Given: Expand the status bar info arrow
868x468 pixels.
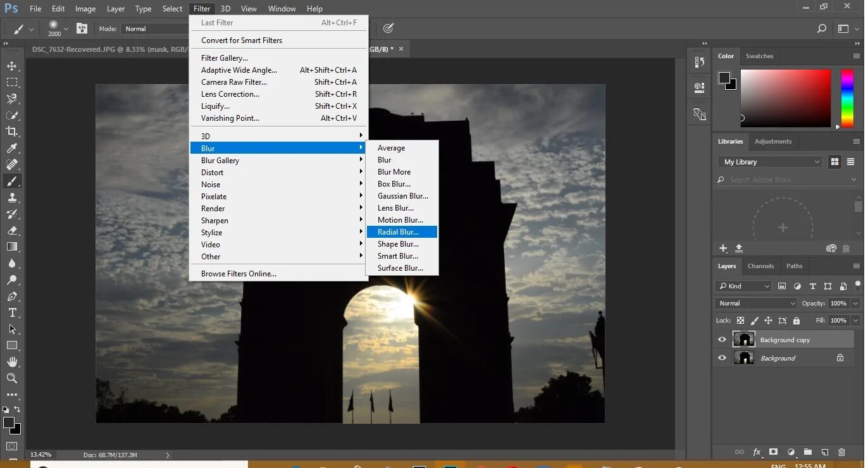Looking at the screenshot, I should (x=167, y=455).
